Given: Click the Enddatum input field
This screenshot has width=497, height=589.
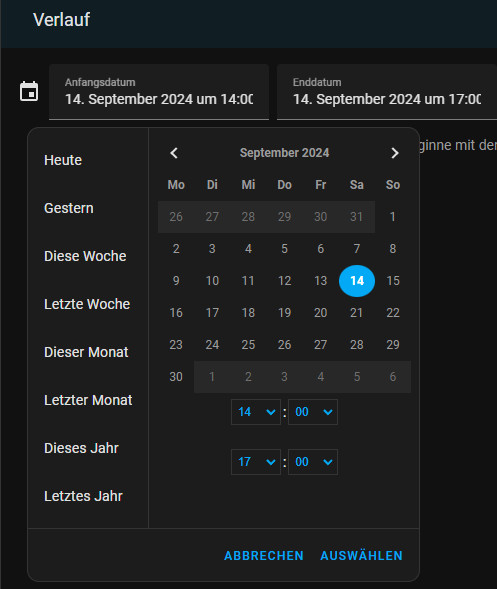Looking at the screenshot, I should (387, 92).
